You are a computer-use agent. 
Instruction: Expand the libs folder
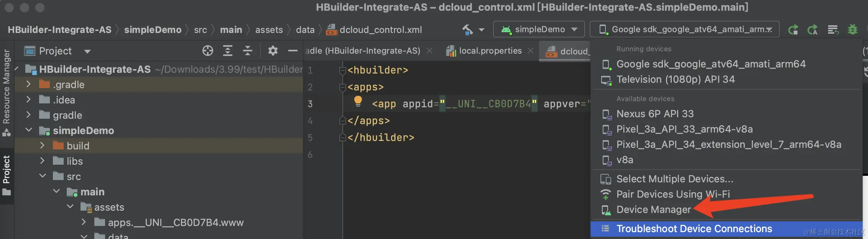click(42, 161)
